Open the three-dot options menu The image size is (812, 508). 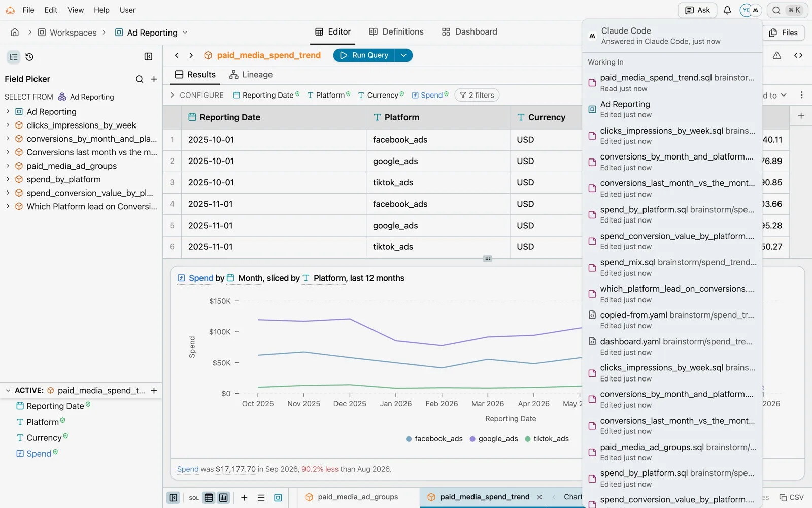click(x=801, y=95)
